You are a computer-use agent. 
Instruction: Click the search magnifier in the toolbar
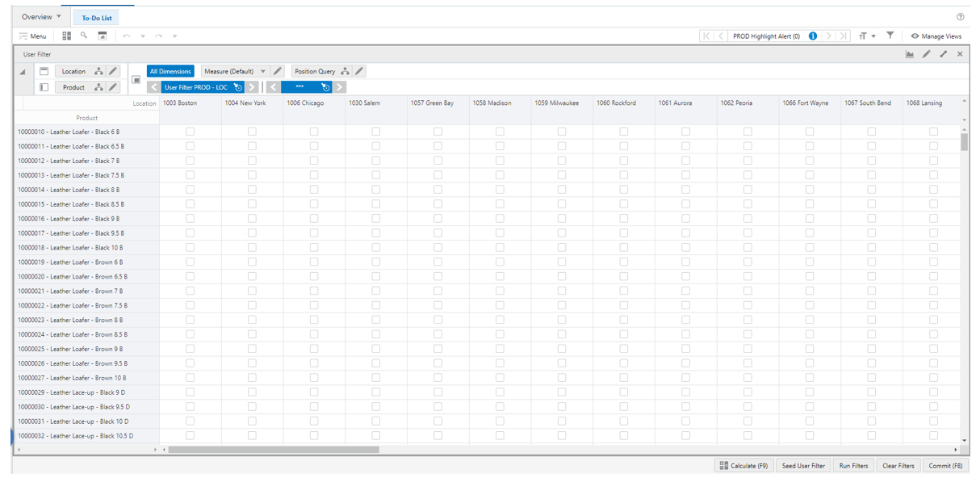coord(83,36)
